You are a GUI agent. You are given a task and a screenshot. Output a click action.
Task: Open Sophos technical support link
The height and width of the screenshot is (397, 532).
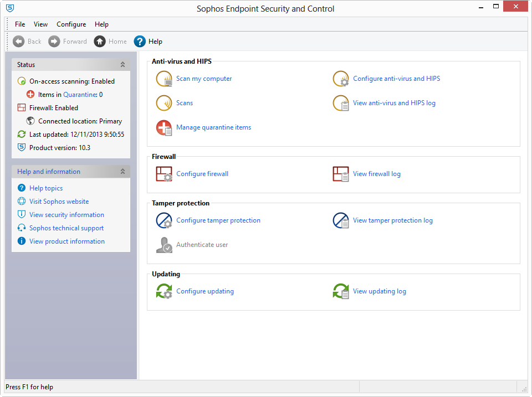[66, 228]
